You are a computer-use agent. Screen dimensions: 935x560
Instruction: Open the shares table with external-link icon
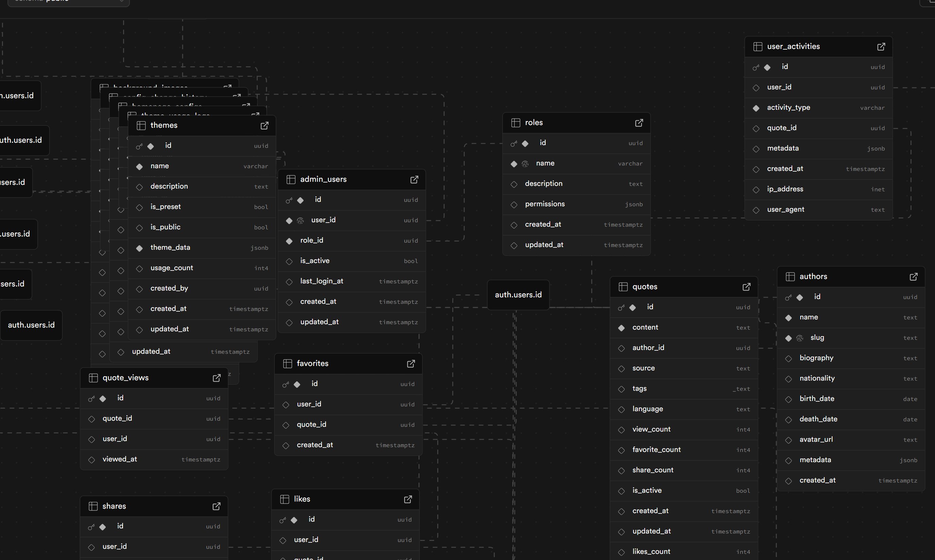tap(216, 506)
